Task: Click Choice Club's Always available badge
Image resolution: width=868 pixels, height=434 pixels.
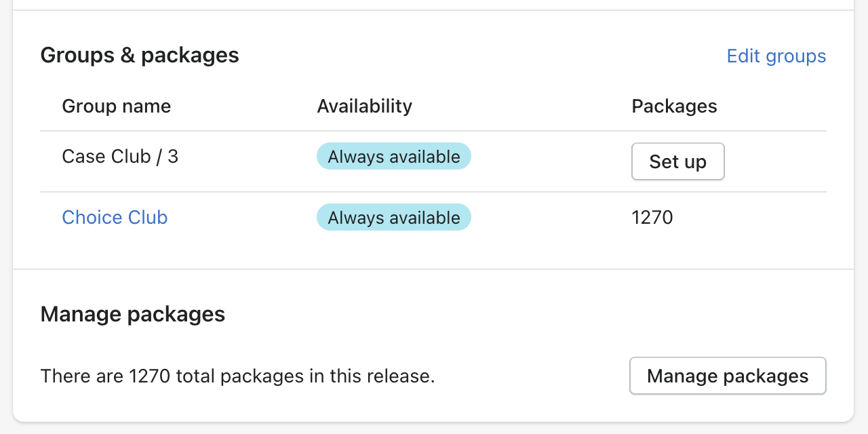Action: (393, 218)
